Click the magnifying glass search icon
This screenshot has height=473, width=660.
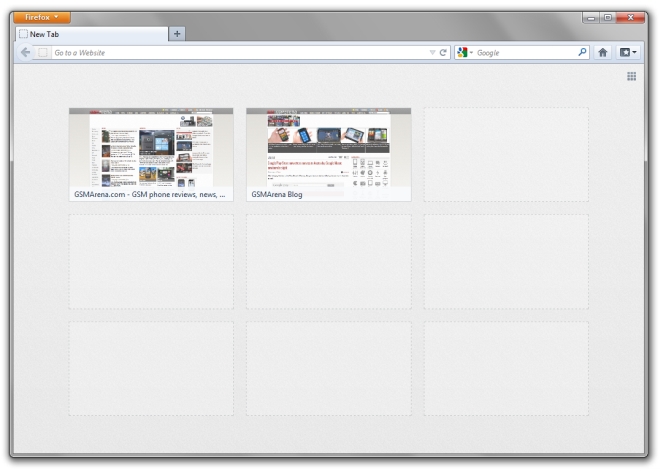point(583,52)
